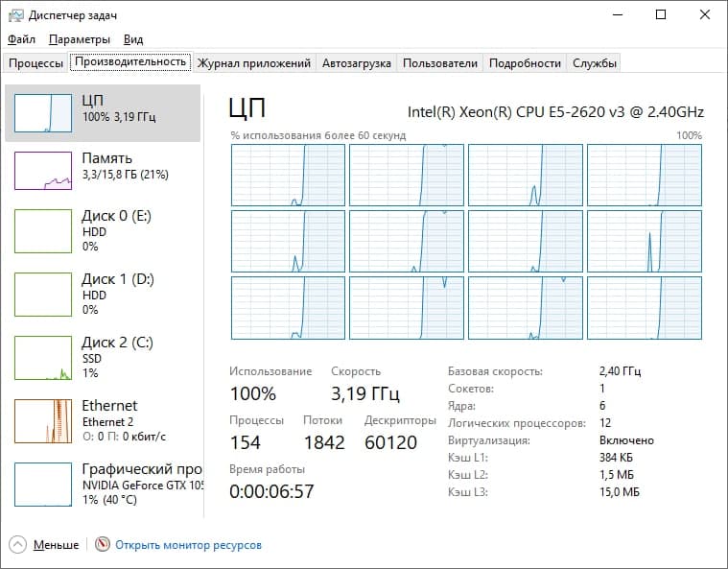Open the Службы tab
Image resolution: width=728 pixels, height=569 pixels.
point(595,63)
